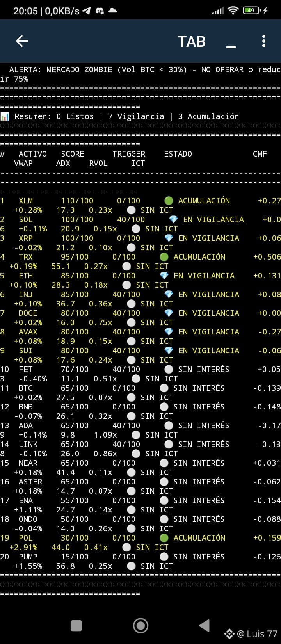Tap the AVAX asset name
The width and height of the screenshot is (281, 644).
(28, 332)
